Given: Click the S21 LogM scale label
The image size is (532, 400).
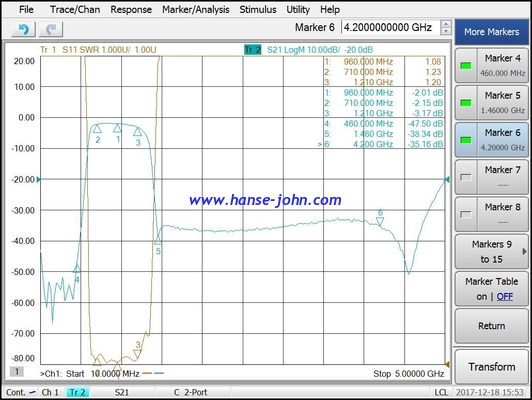Looking at the screenshot, I should click(x=320, y=50).
